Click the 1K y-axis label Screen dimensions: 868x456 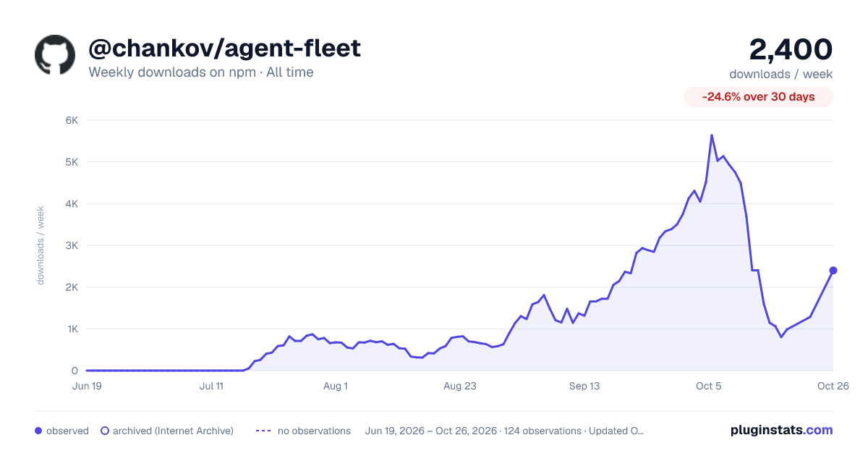point(72,329)
